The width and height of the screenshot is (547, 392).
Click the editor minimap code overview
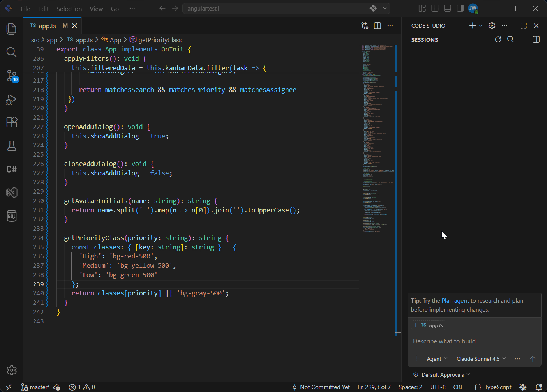click(377, 139)
